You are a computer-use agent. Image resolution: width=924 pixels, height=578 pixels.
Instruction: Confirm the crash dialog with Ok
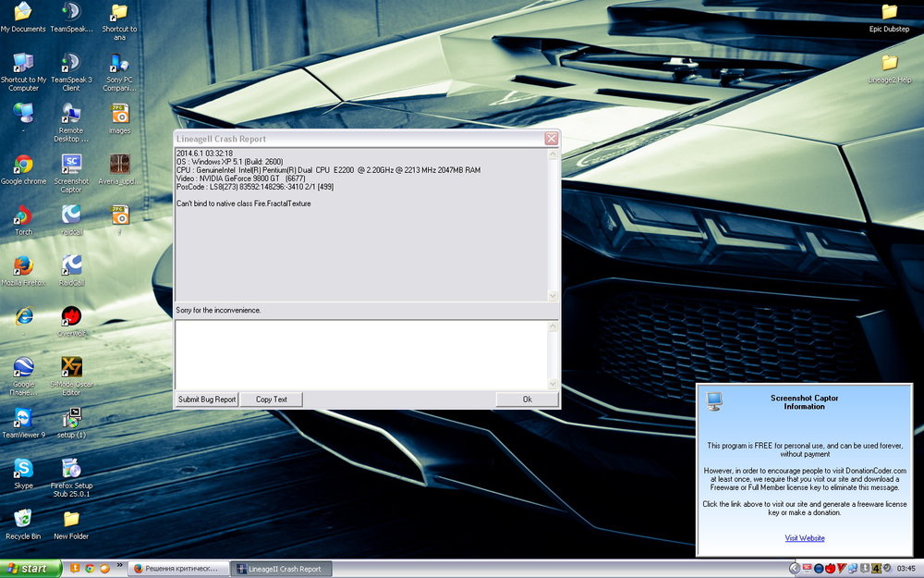[x=527, y=400]
